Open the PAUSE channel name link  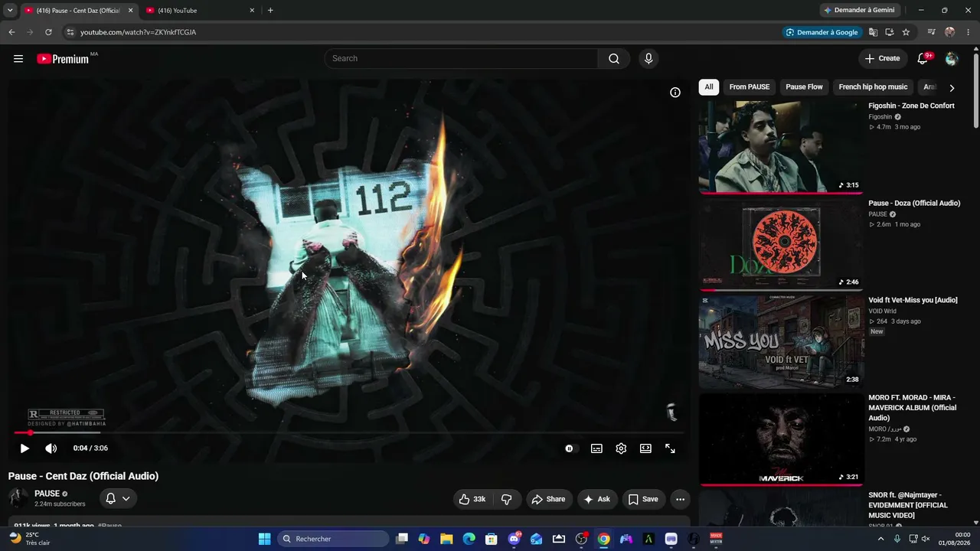[x=47, y=494]
